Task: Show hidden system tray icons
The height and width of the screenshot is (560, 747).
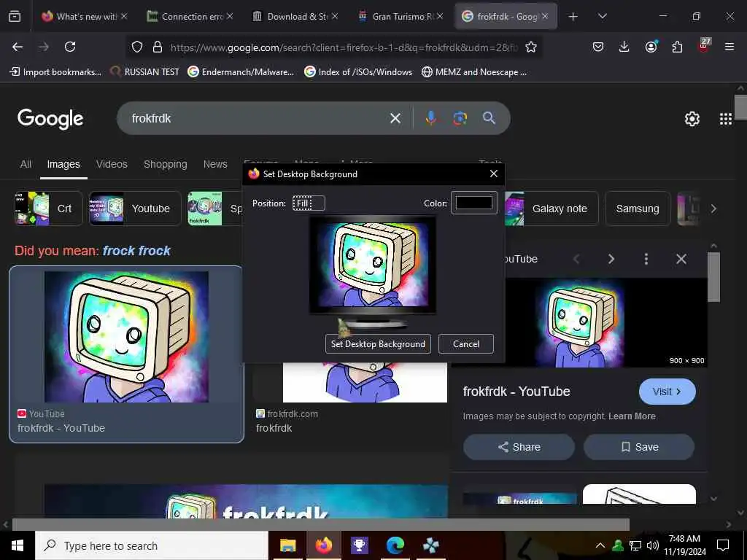Action: click(600, 545)
